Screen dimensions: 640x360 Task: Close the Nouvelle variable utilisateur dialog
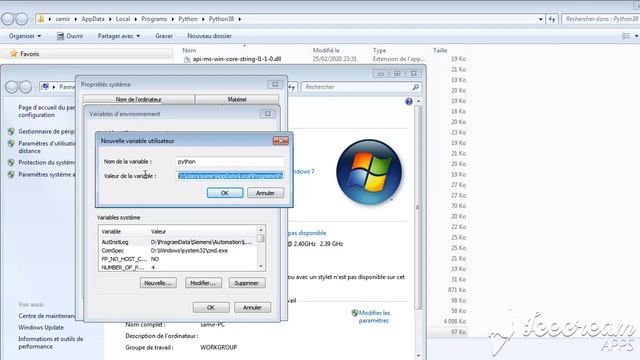click(280, 140)
